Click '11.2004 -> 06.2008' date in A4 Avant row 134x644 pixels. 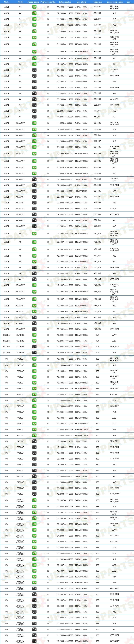65,141
